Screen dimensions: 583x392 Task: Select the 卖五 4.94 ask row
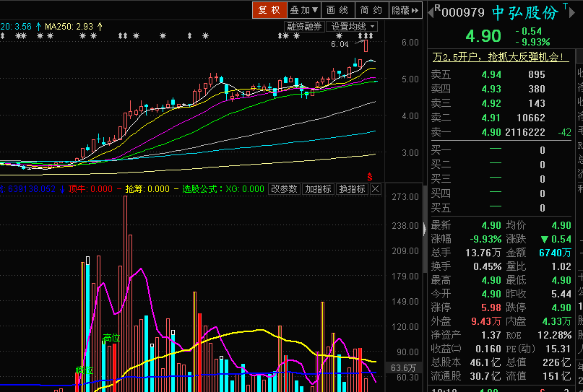point(501,74)
